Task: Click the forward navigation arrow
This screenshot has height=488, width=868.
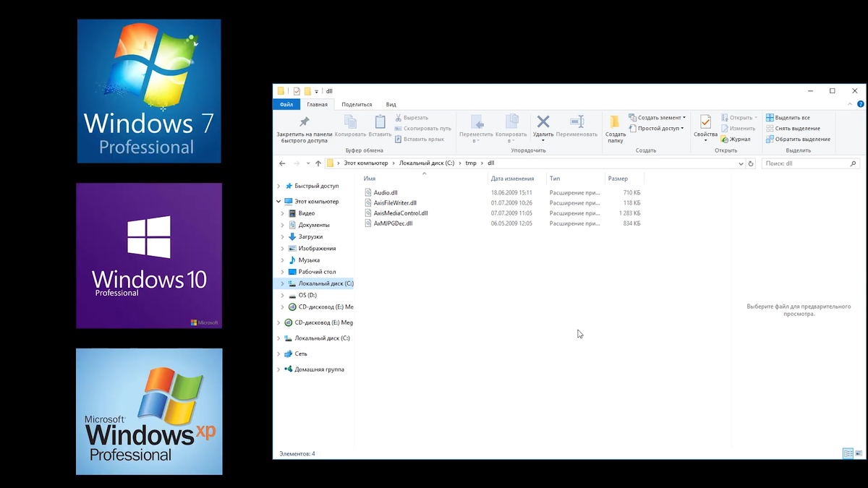Action: click(x=296, y=163)
